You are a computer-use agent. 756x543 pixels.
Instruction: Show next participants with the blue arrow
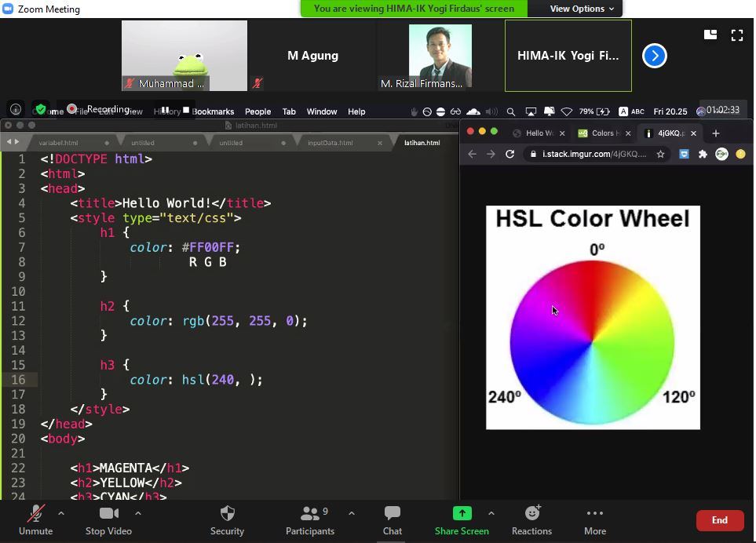(654, 56)
